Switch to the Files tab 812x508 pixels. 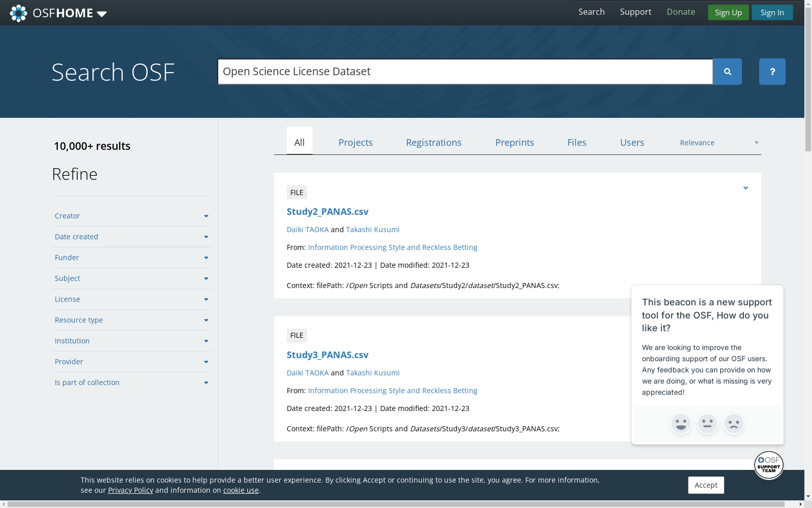[x=577, y=143]
